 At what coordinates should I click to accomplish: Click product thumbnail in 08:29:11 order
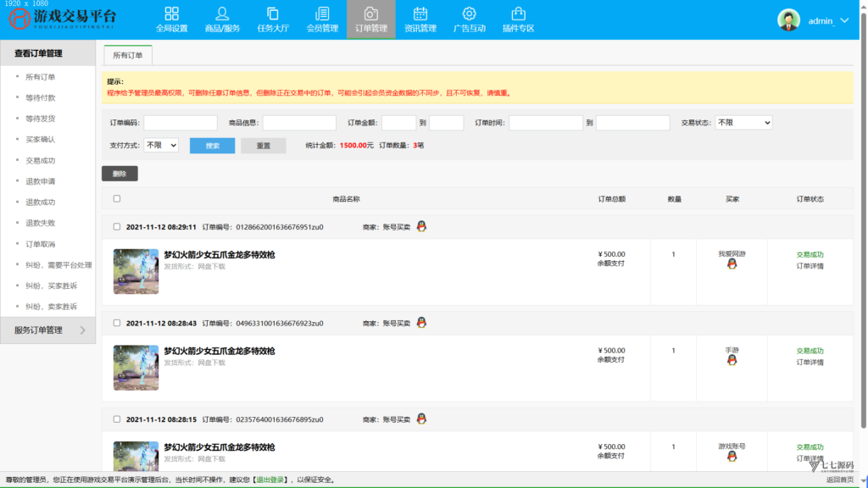click(x=136, y=272)
